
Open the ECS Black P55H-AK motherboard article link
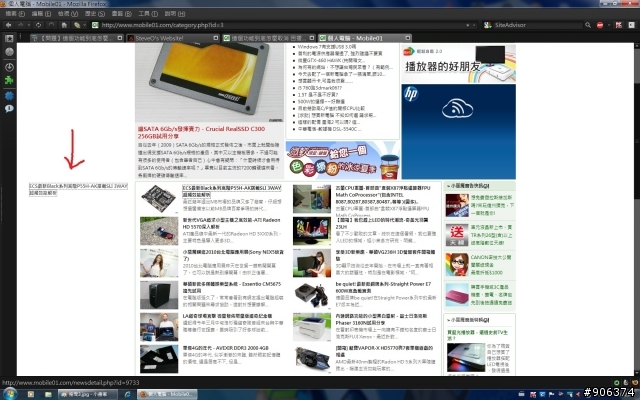click(231, 191)
